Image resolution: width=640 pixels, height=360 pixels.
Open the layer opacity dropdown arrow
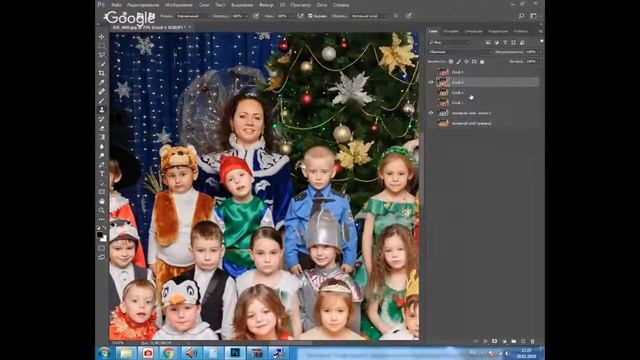(541, 52)
